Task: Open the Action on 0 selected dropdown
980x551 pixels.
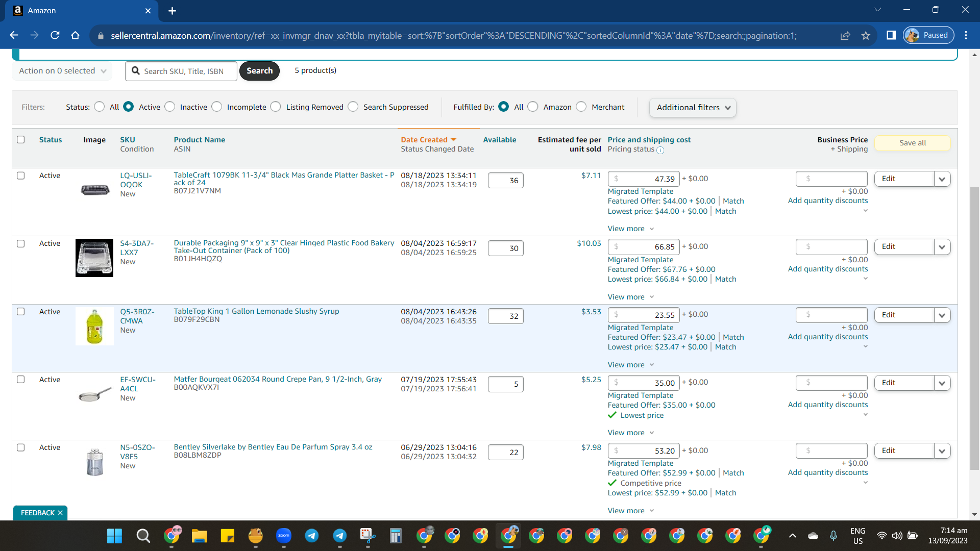Action: tap(62, 71)
